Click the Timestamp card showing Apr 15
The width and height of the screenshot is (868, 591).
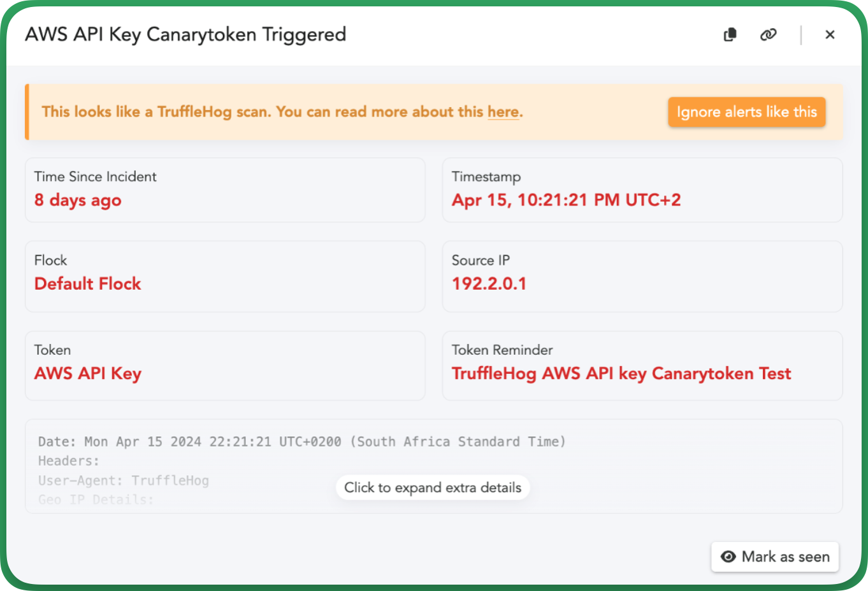642,190
